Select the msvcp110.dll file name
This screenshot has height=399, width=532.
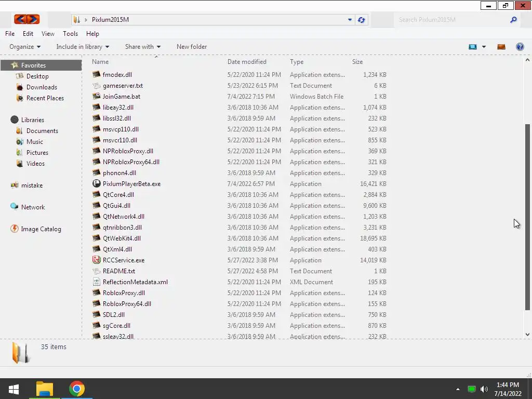pyautogui.click(x=121, y=129)
